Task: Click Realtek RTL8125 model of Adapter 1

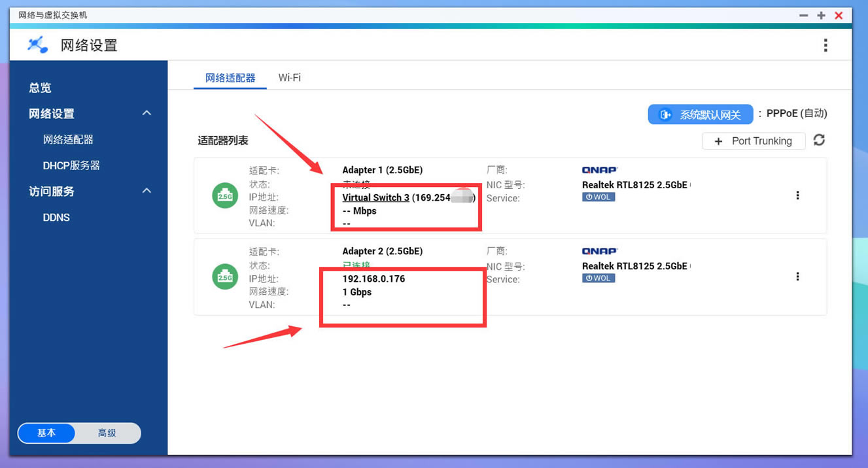Action: [x=636, y=185]
